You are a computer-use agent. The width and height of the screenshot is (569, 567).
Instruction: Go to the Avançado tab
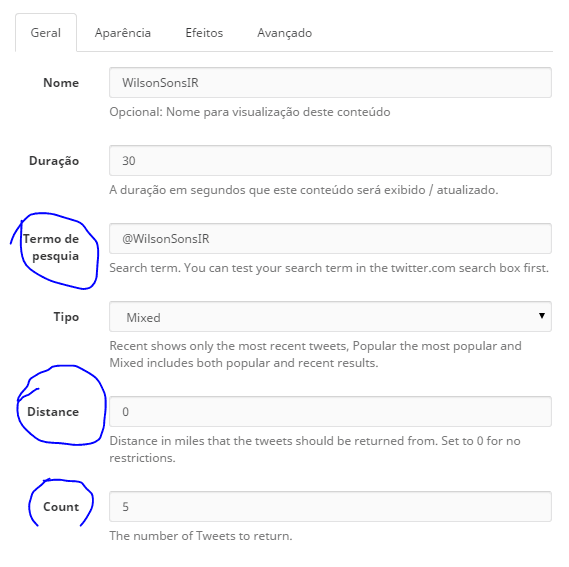pyautogui.click(x=284, y=33)
